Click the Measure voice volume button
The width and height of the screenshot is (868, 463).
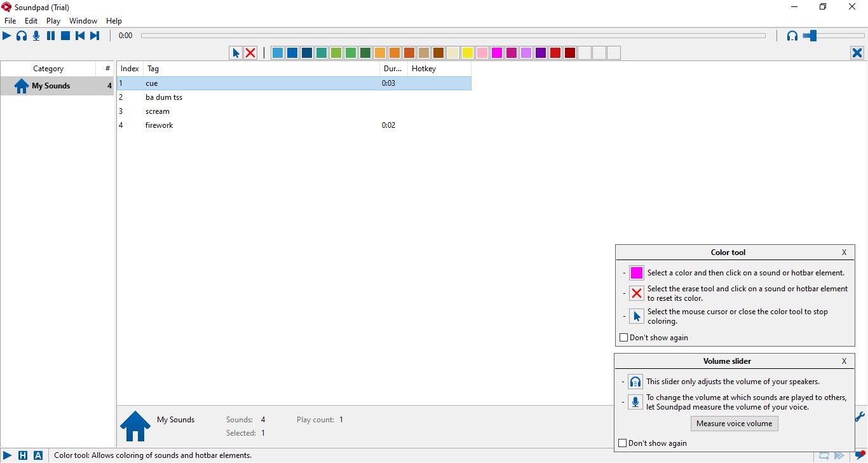[734, 424]
